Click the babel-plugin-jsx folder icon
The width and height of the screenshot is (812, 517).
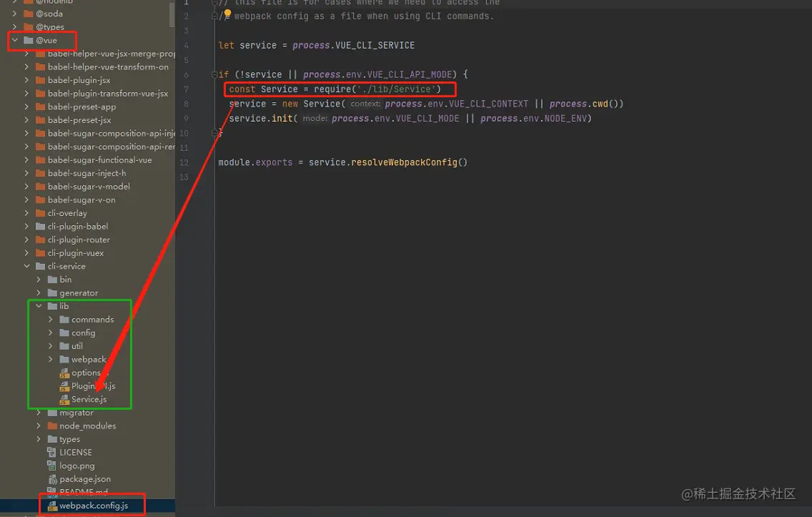[41, 80]
